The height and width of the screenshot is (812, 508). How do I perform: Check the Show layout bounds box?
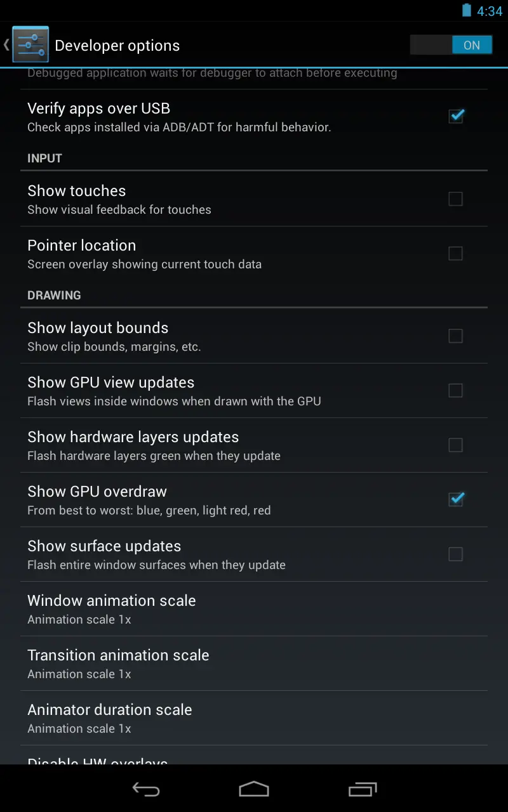point(455,336)
